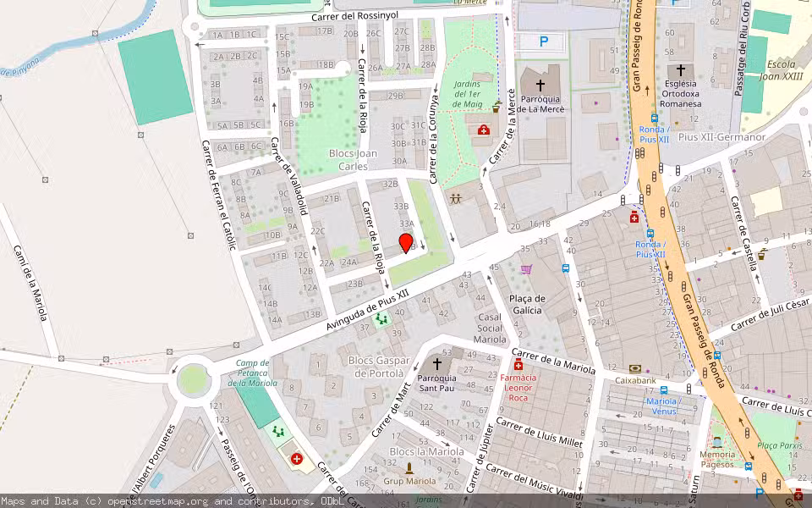The width and height of the screenshot is (812, 508).
Task: Click the 'Pius XII-Germanor' neighbourhood label
Action: pos(721,137)
